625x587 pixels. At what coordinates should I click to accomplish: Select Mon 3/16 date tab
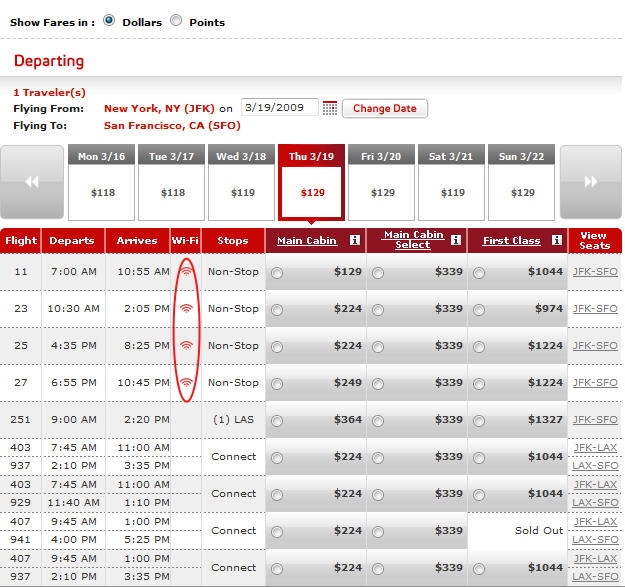pos(101,182)
